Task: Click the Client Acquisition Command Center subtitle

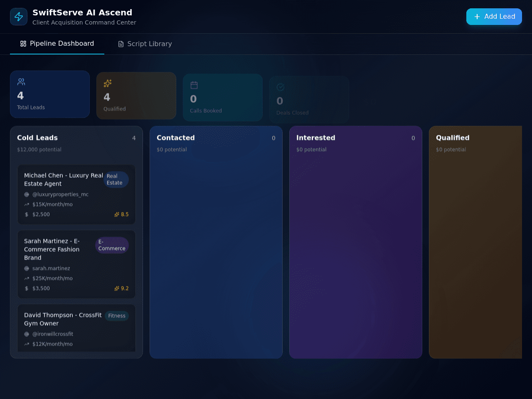Action: click(x=84, y=22)
